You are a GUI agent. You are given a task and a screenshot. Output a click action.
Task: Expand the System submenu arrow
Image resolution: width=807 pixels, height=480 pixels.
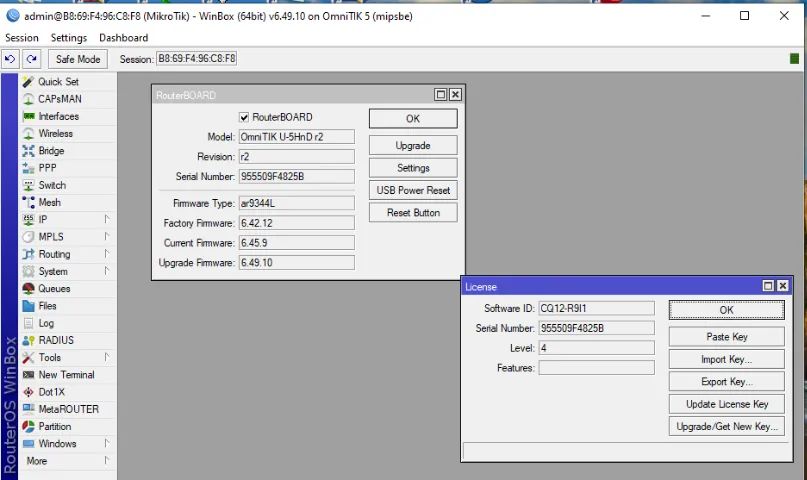[107, 271]
